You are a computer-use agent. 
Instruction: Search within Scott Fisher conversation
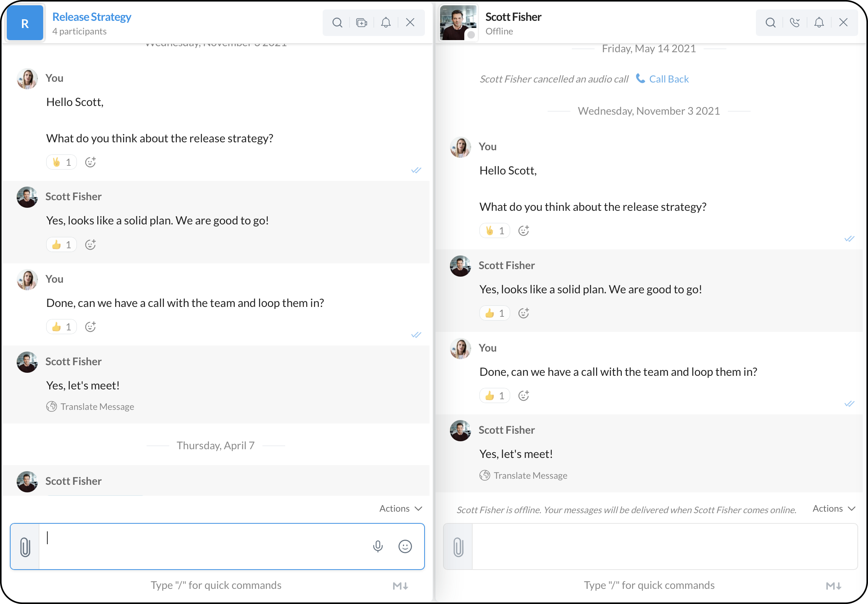pyautogui.click(x=770, y=23)
